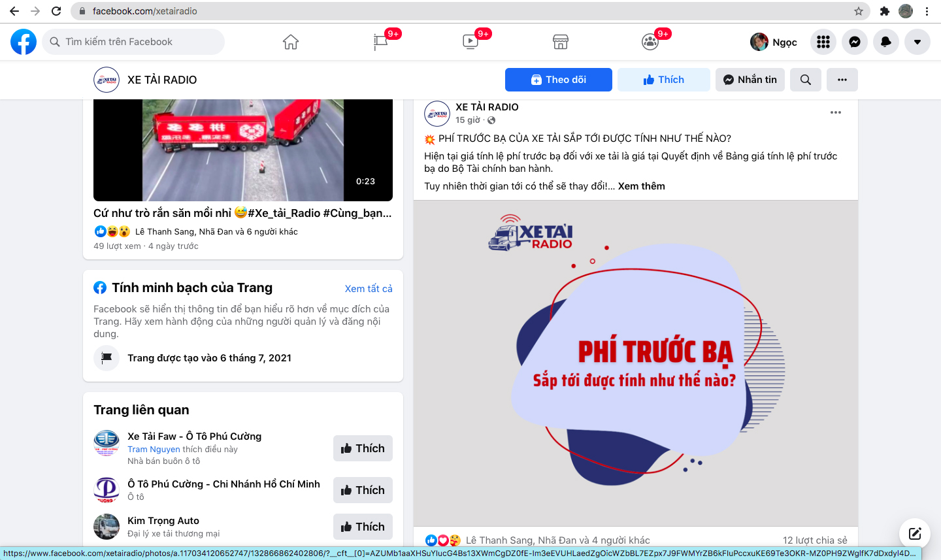Open the Watch video icon
This screenshot has width=941, height=560.
pos(470,42)
